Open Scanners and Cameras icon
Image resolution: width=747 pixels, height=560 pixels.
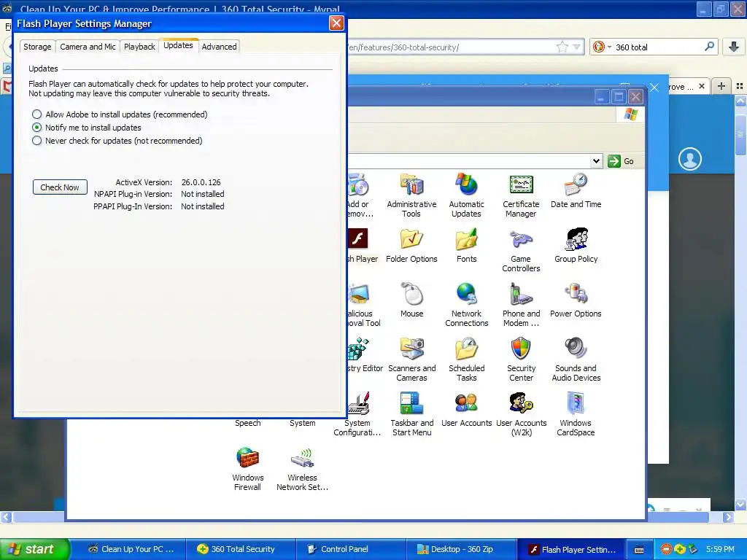411,359
